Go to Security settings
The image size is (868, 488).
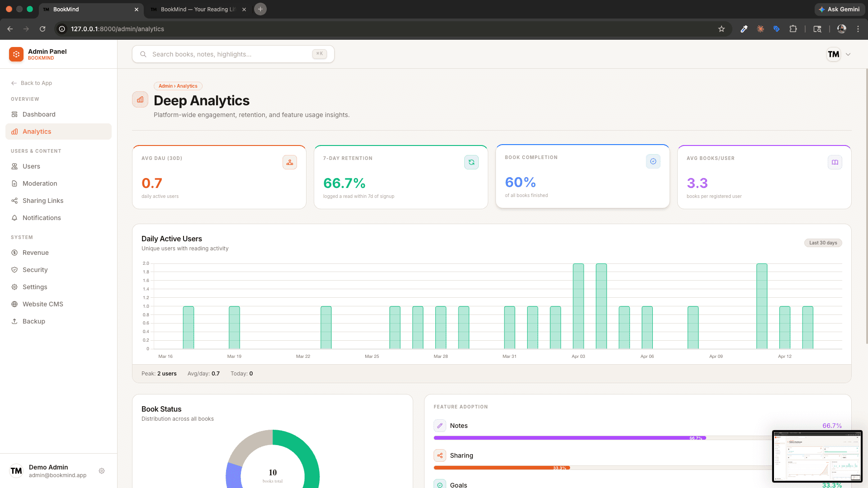click(58, 270)
